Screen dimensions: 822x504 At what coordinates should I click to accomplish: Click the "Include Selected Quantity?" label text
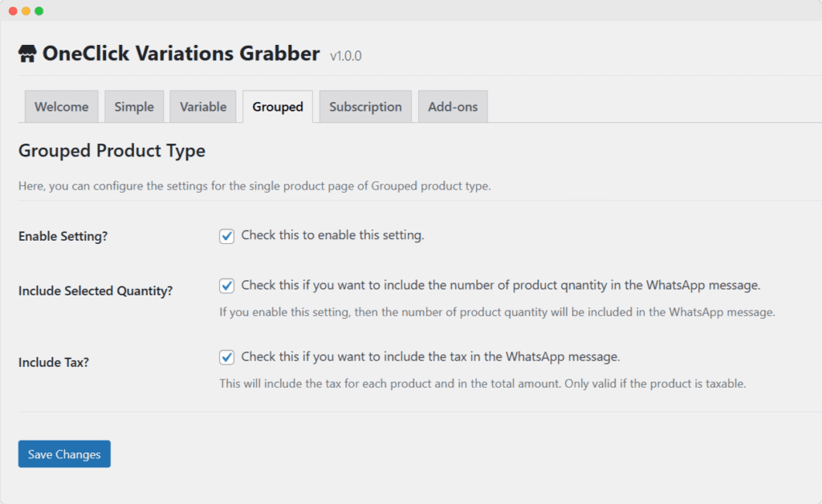pyautogui.click(x=96, y=291)
